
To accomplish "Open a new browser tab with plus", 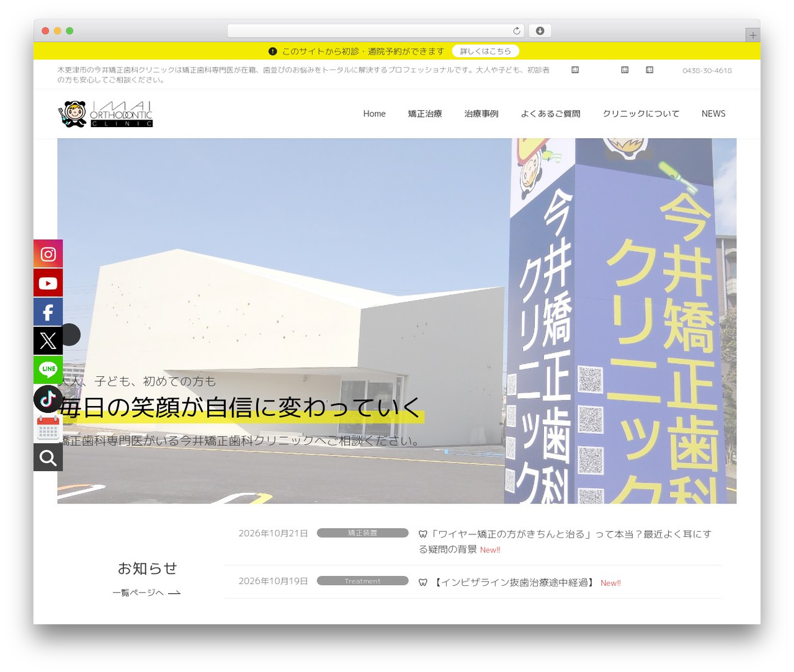I will tap(752, 35).
